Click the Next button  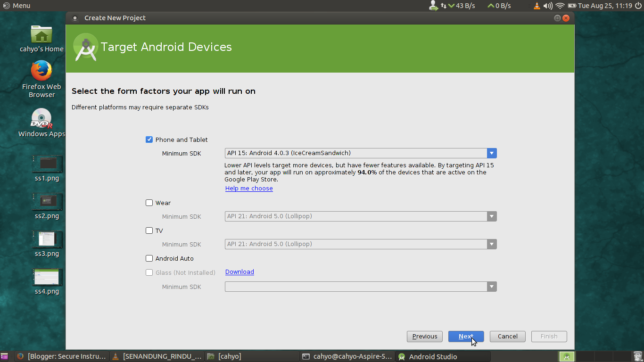pyautogui.click(x=466, y=337)
